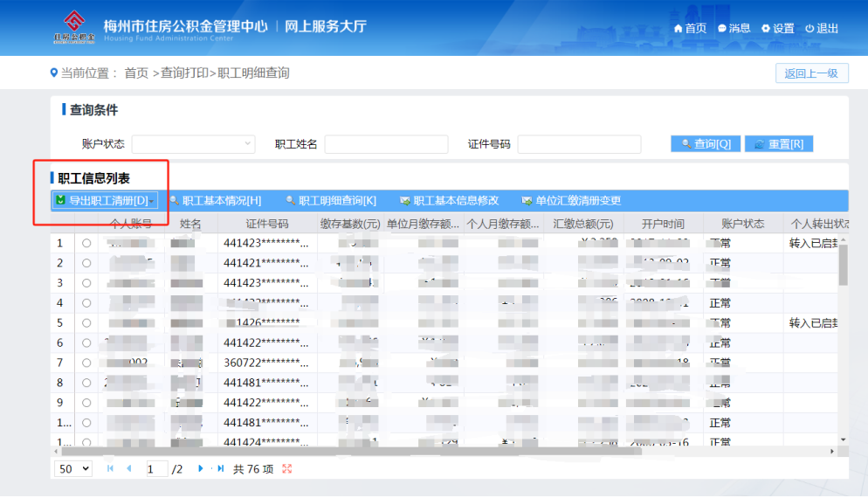Click the 缴存基数(元) column header
The height and width of the screenshot is (498, 868).
[x=350, y=224]
